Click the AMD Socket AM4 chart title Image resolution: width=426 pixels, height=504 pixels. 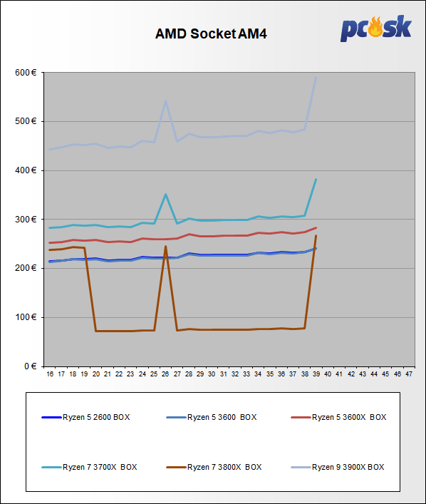coord(211,34)
